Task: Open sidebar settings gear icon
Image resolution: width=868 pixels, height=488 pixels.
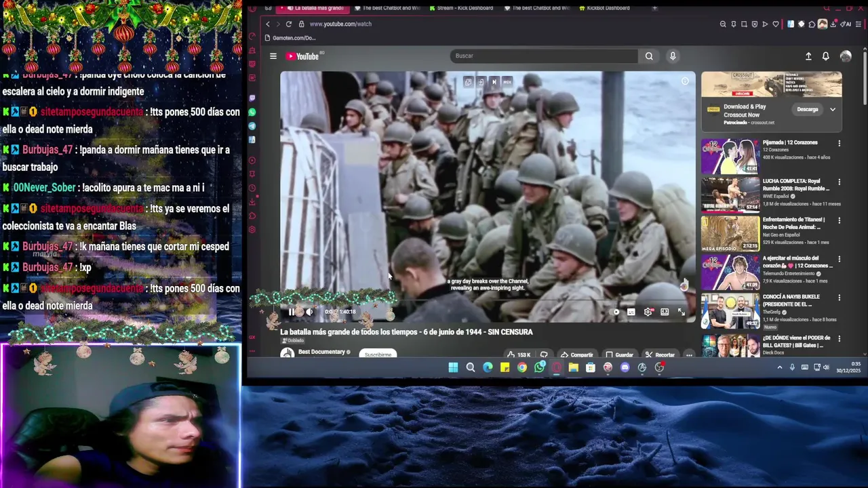Action: (x=252, y=230)
